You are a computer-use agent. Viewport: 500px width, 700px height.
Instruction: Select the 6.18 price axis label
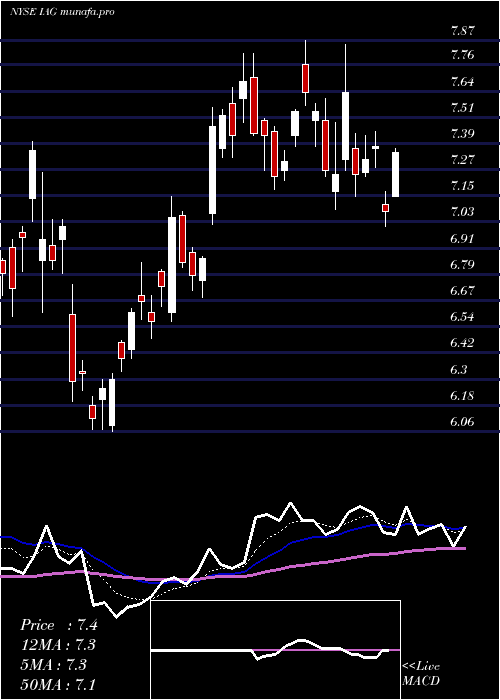(462, 396)
